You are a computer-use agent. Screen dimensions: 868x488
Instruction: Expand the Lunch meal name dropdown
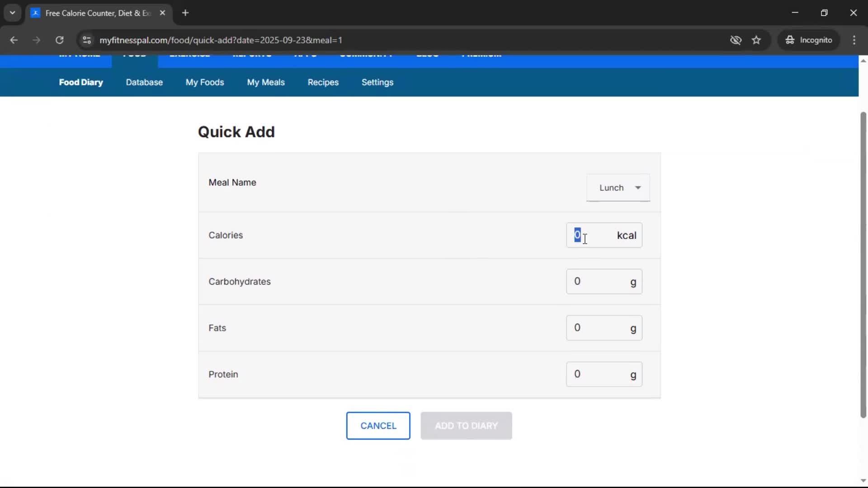(618, 188)
